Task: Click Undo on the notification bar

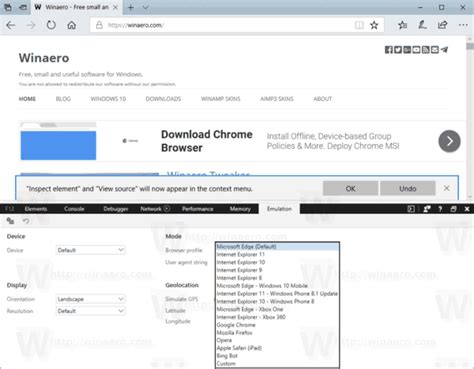Action: (x=408, y=188)
